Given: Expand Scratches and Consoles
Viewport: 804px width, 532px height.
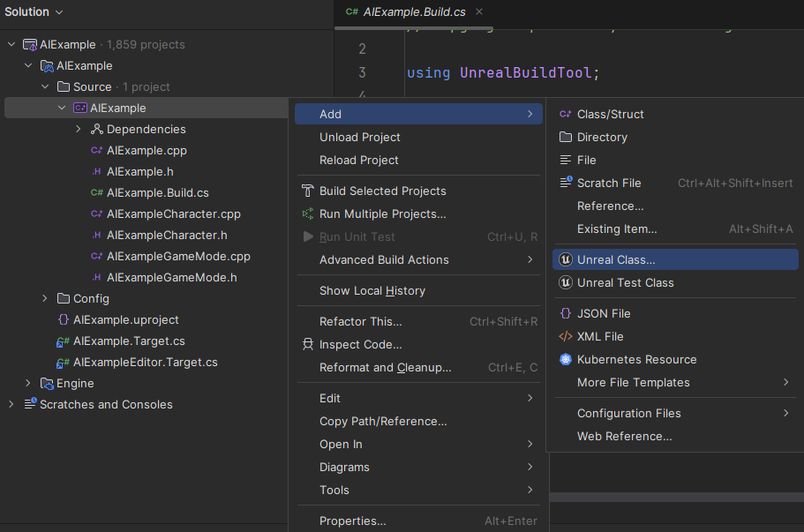Looking at the screenshot, I should tap(11, 404).
